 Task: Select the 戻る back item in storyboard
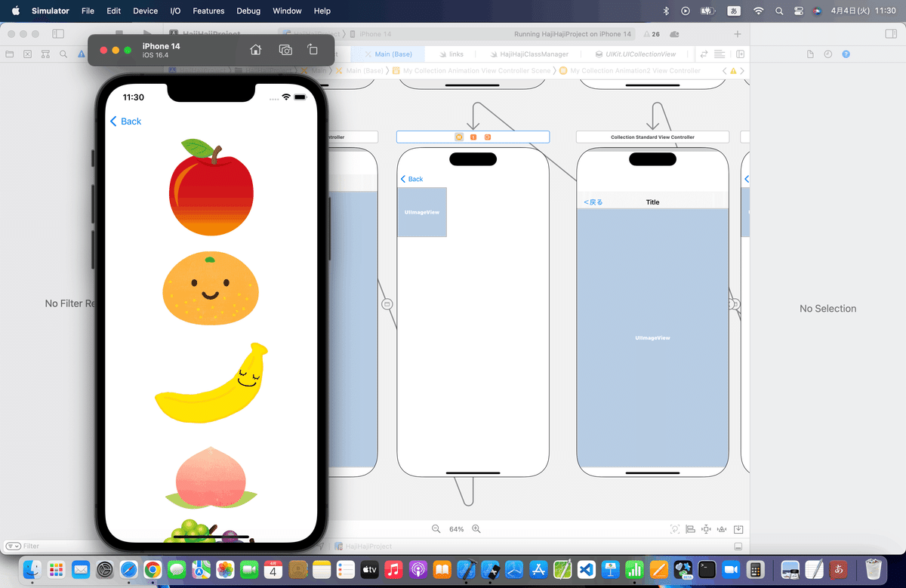(x=593, y=202)
